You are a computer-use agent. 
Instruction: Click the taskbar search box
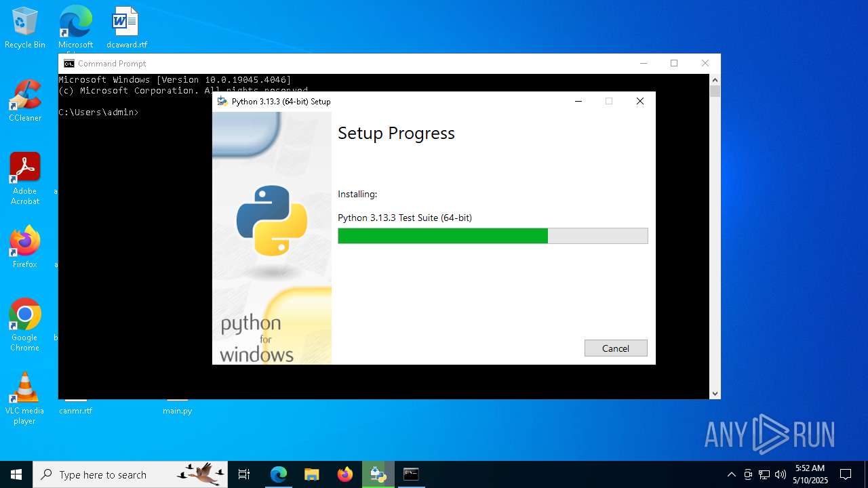(130, 474)
